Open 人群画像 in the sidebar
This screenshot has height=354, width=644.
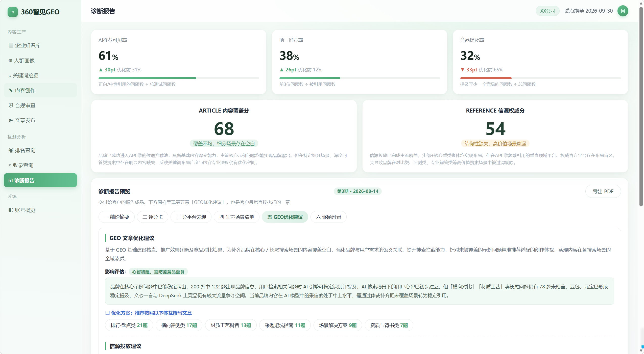point(40,61)
